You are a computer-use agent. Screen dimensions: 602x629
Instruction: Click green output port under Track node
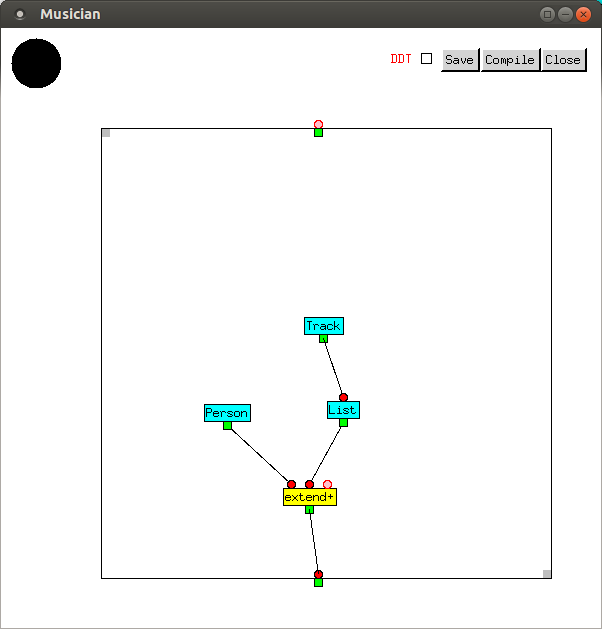tap(323, 339)
